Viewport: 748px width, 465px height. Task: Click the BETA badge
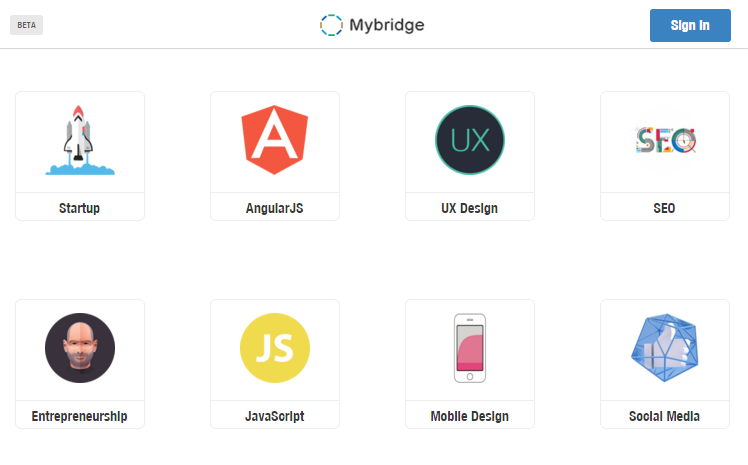[26, 25]
